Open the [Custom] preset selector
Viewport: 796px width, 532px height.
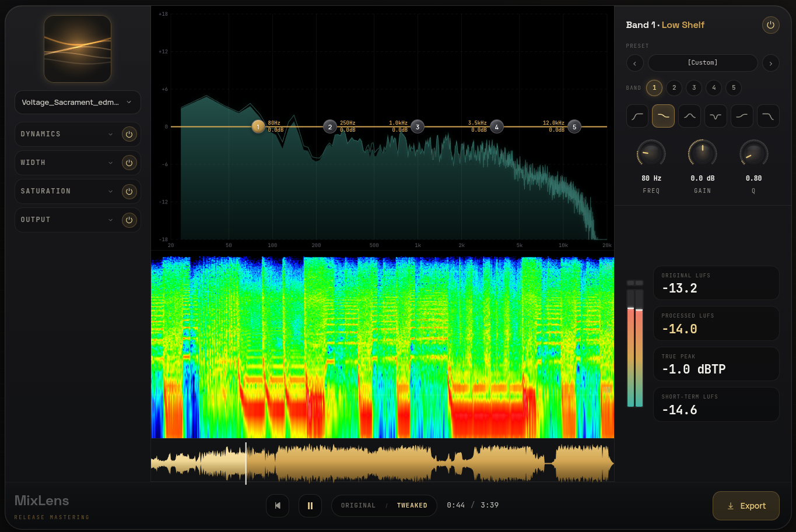[703, 63]
